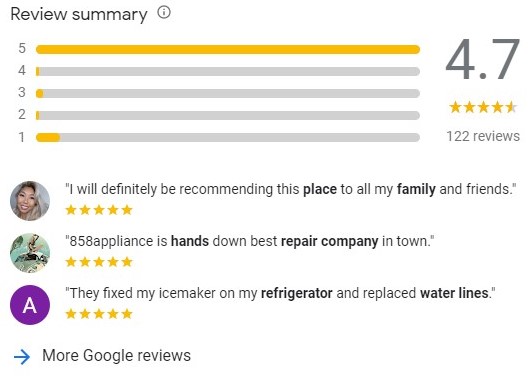Open More Google reviews link

[116, 356]
